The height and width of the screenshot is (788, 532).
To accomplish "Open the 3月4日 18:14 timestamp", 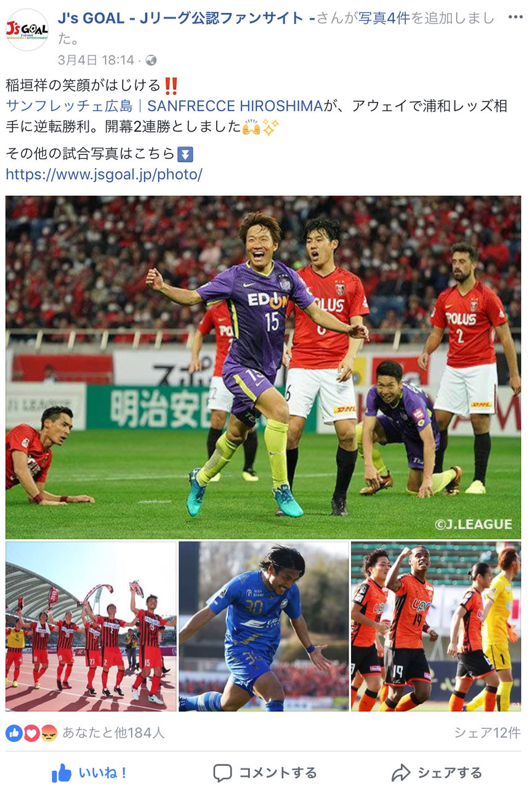I will (x=96, y=60).
